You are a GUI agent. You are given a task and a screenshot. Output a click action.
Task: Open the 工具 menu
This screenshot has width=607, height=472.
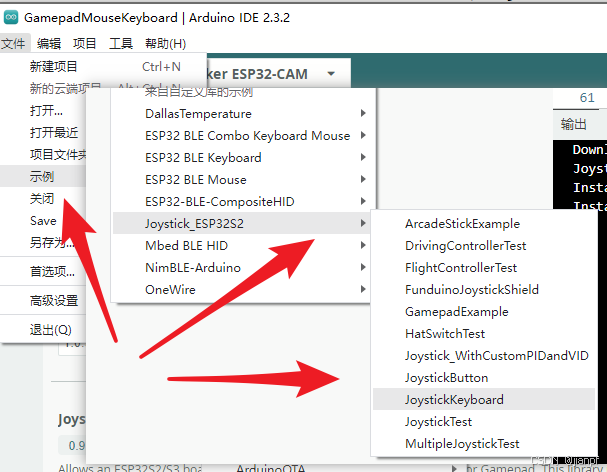tap(120, 43)
